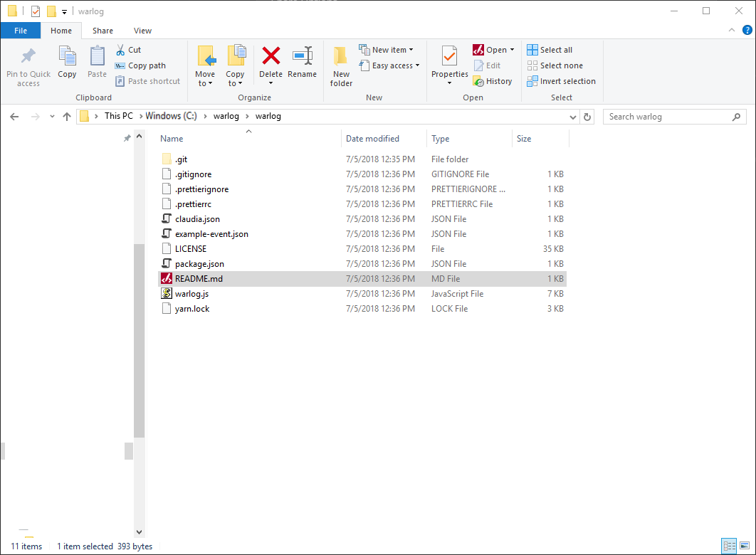Go back with the left arrow

point(14,117)
